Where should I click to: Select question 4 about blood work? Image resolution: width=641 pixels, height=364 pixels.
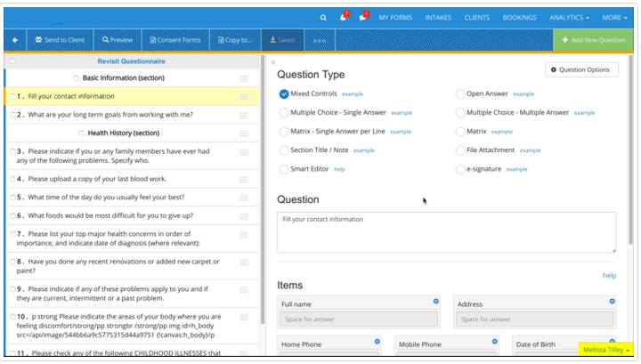pyautogui.click(x=133, y=179)
